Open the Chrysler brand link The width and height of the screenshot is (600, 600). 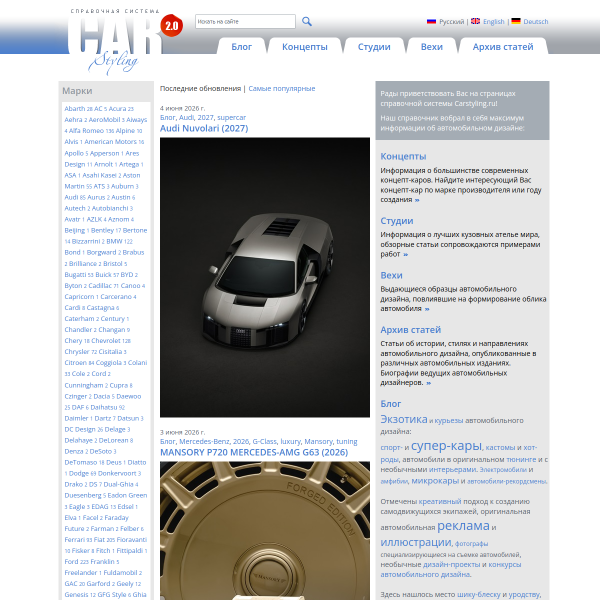coord(77,352)
